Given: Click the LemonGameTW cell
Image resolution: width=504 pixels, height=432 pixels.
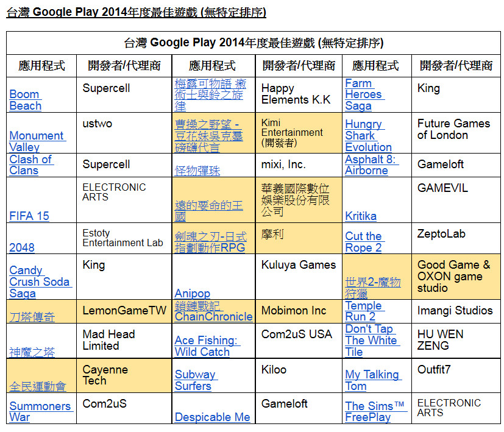Looking at the screenshot, I should [x=124, y=311].
